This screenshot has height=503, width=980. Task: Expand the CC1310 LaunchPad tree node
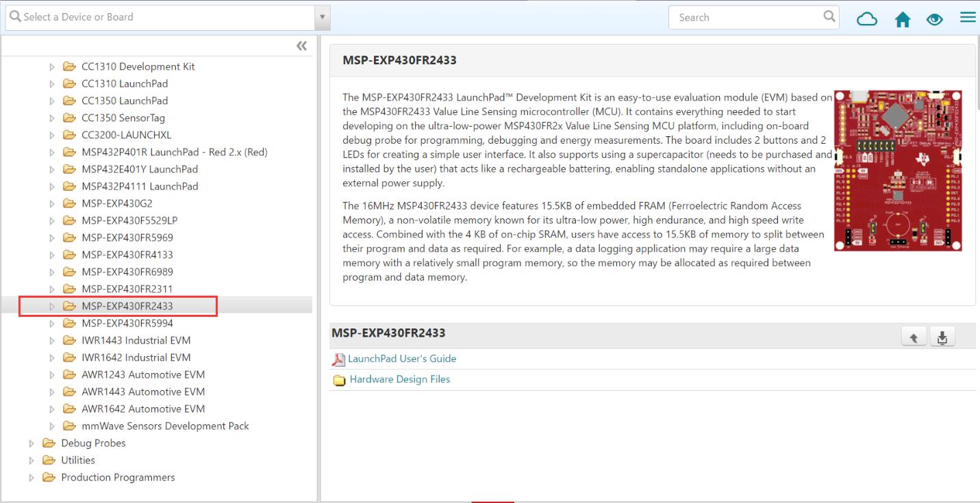click(52, 83)
